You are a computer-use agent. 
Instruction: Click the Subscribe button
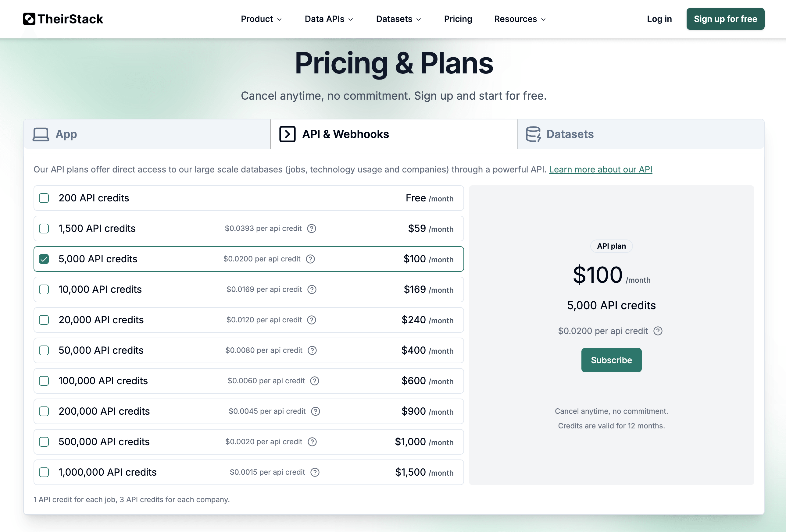tap(611, 360)
